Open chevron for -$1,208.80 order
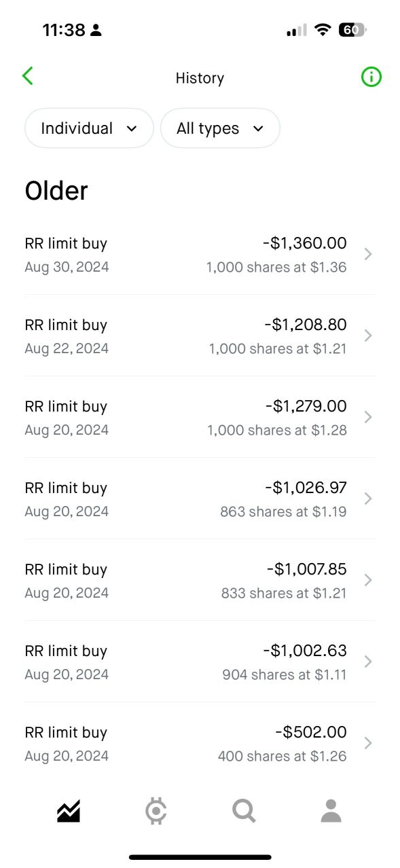 368,336
